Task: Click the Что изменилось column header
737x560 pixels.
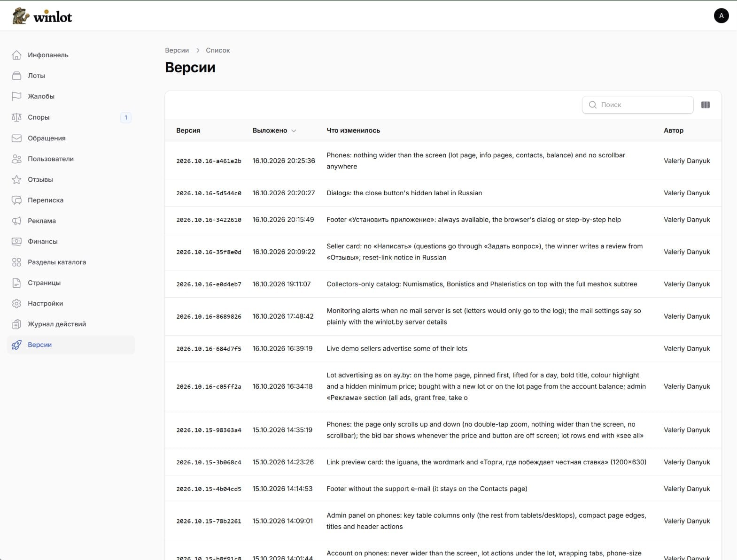Action: (353, 130)
